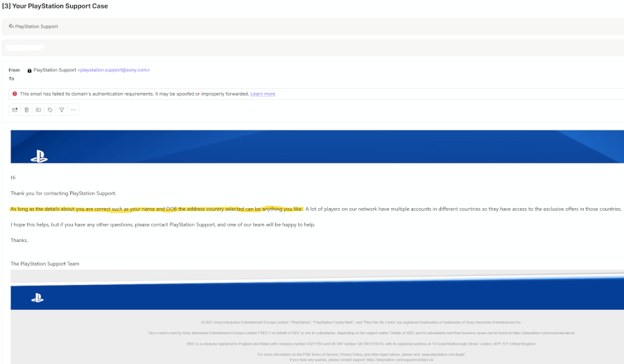This screenshot has height=364, width=624.
Task: Click the reply arrow next to PlayStation Support
Action: 11,26
